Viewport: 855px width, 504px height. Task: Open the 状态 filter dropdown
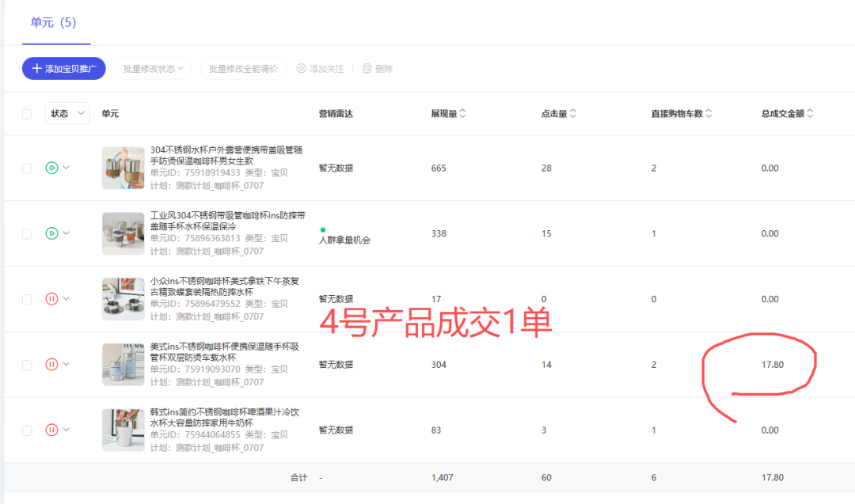67,114
